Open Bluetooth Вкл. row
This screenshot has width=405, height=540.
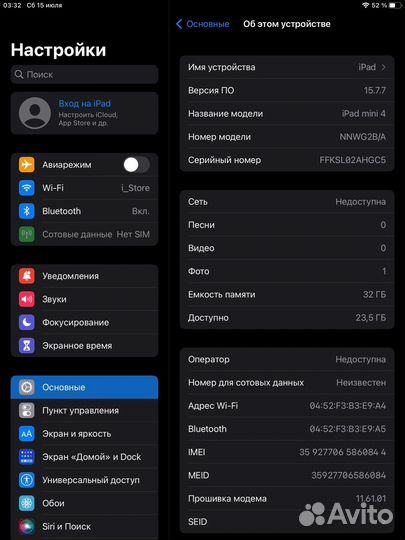(84, 211)
